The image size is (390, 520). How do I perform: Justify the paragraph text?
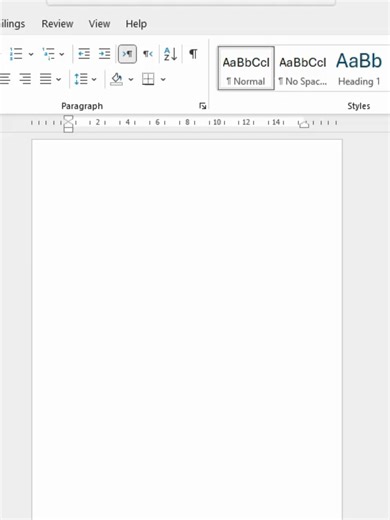click(46, 79)
